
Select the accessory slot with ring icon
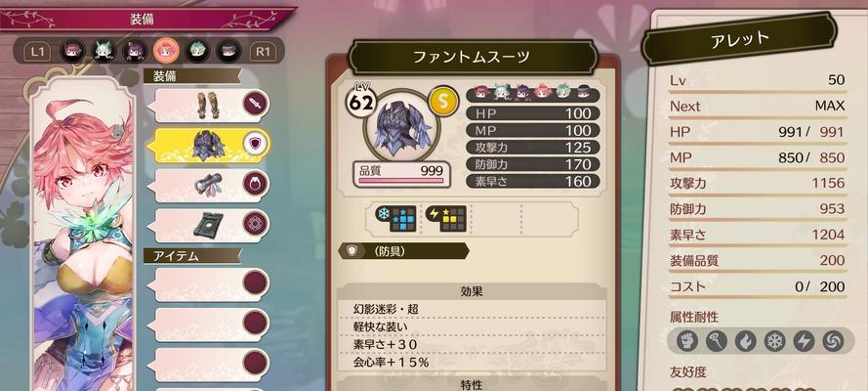[x=212, y=185]
